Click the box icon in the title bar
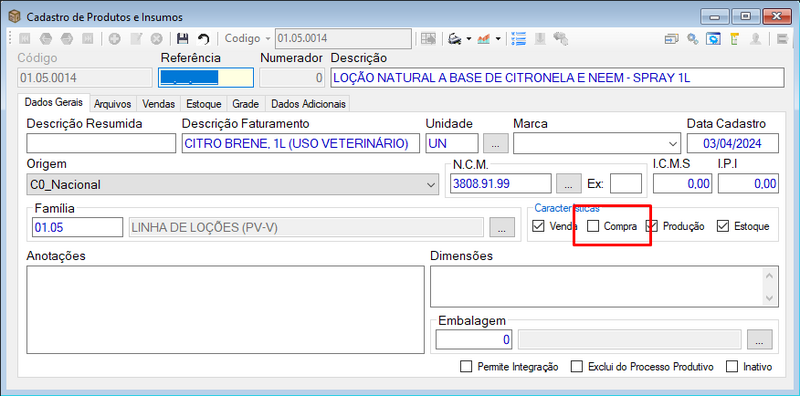The height and width of the screenshot is (396, 800). click(x=15, y=17)
